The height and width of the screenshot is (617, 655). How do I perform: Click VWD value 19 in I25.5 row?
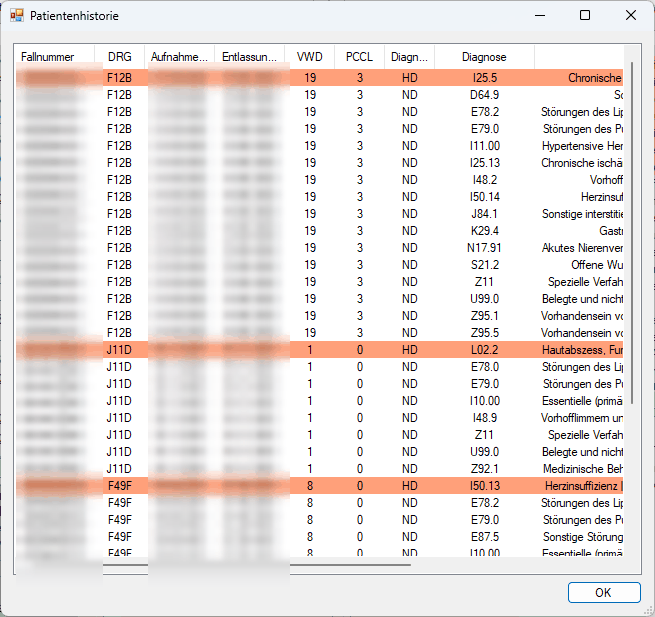point(310,78)
